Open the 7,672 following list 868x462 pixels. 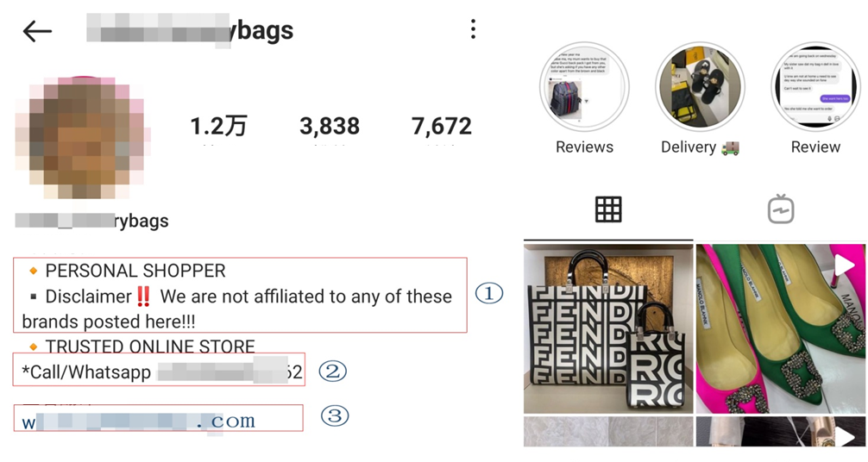(441, 126)
